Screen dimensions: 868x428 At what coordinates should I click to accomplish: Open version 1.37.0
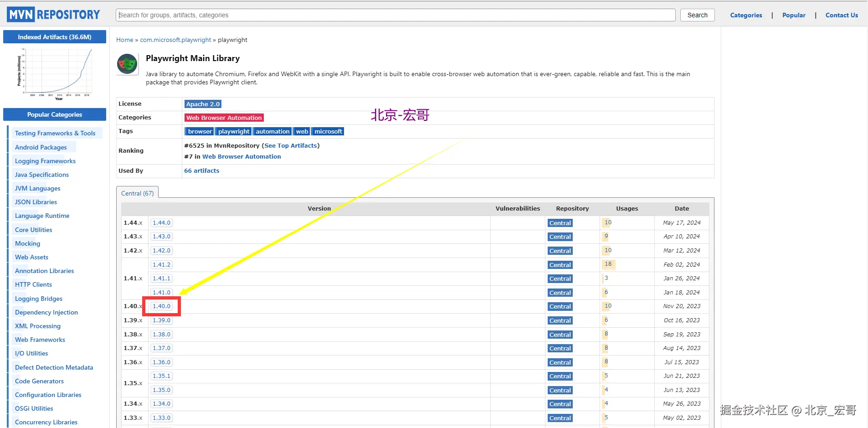[161, 348]
